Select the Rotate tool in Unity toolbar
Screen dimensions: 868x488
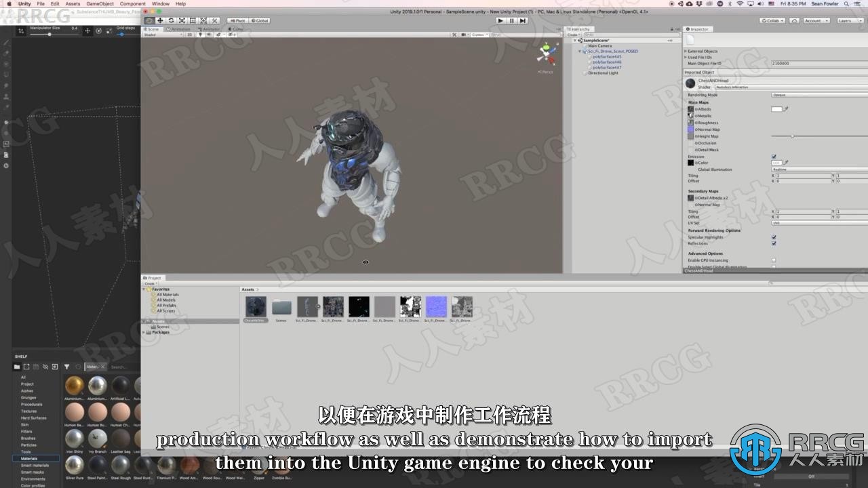point(171,20)
